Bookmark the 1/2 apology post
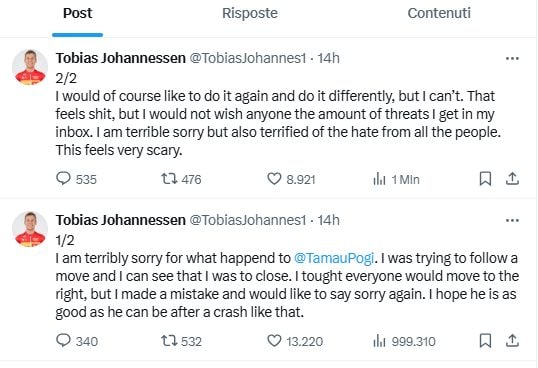Viewport: 538px width, 368px height. [485, 341]
